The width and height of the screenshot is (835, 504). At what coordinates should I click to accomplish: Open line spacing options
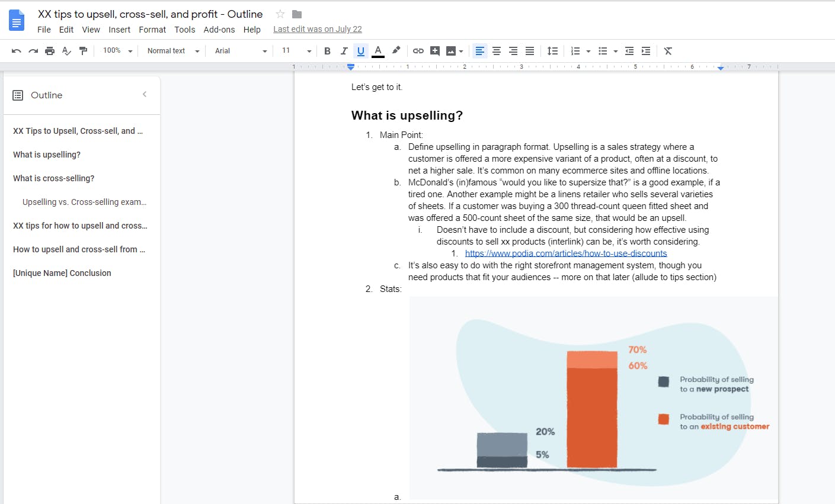(x=553, y=51)
